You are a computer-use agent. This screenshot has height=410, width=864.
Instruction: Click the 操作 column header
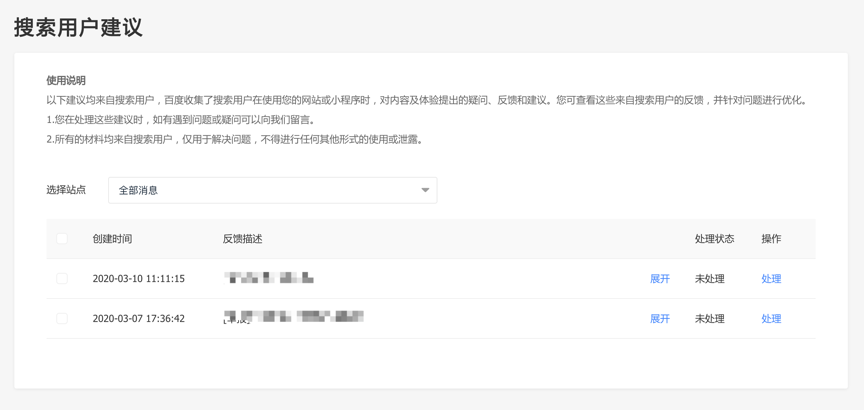771,239
